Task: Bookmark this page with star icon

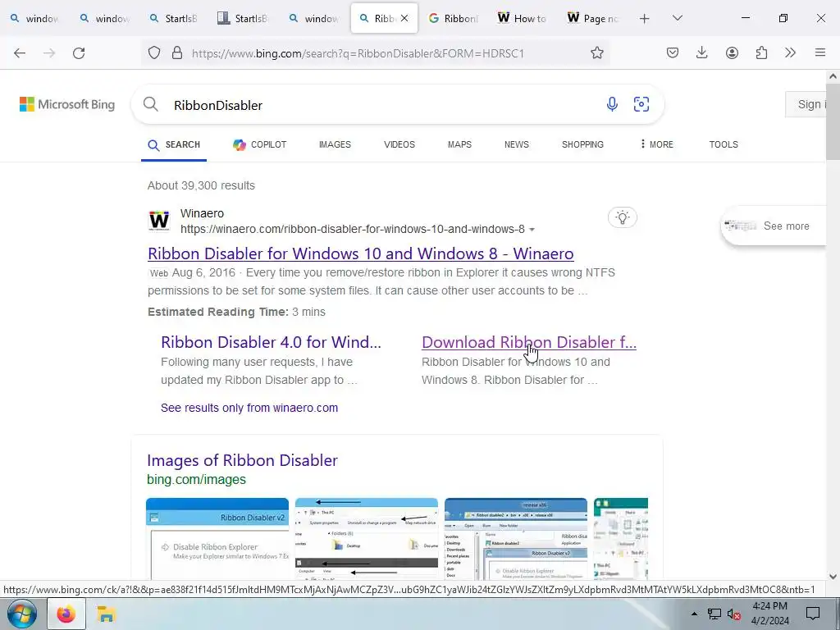Action: [x=597, y=52]
